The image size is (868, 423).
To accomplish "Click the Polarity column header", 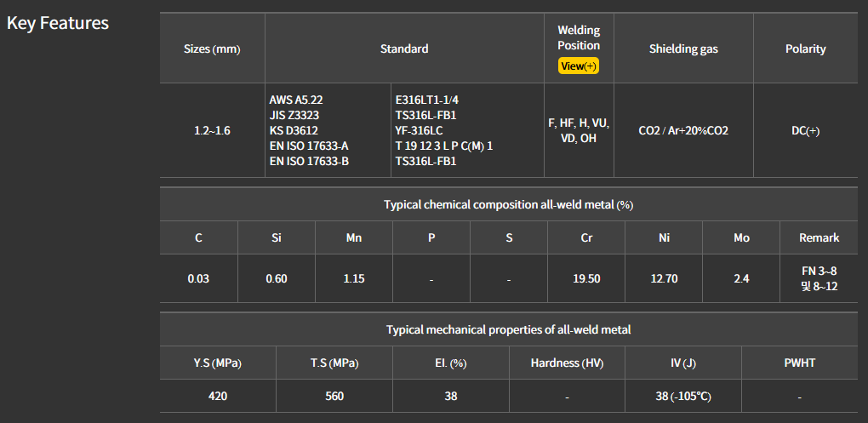I will click(x=805, y=49).
